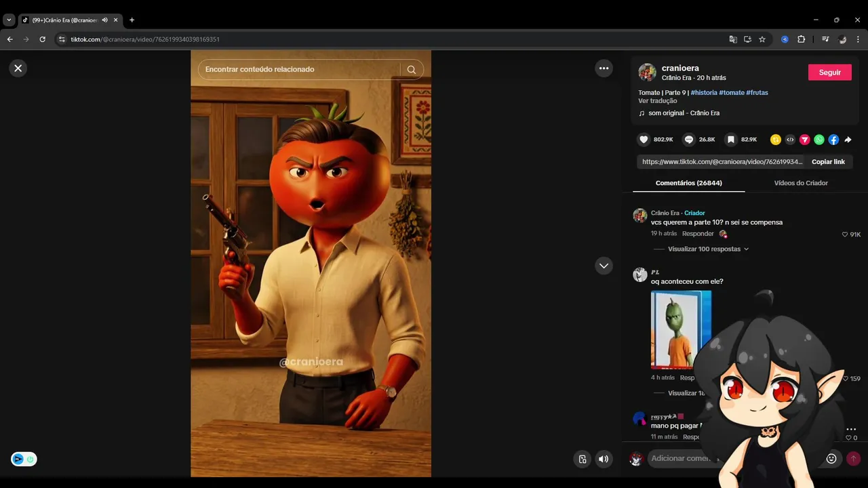This screenshot has width=868, height=488.
Task: Like the video using the heart icon
Action: coord(644,140)
